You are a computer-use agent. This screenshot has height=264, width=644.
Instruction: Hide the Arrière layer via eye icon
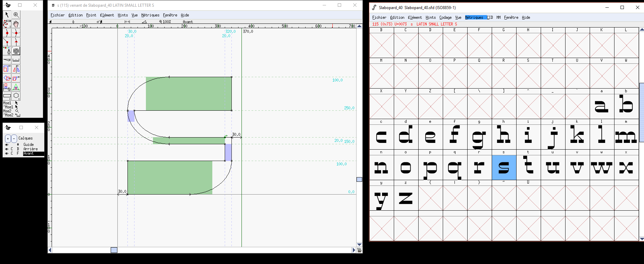[7, 149]
